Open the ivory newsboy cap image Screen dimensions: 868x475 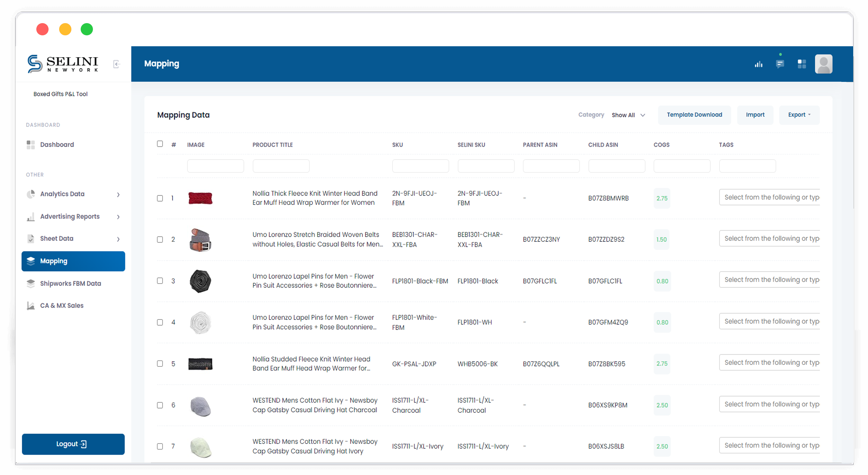[x=200, y=447]
